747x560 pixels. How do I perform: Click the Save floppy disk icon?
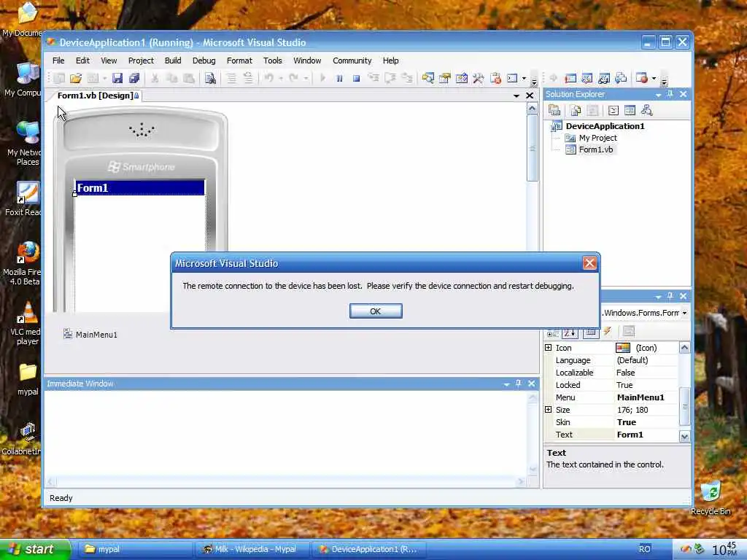(117, 78)
